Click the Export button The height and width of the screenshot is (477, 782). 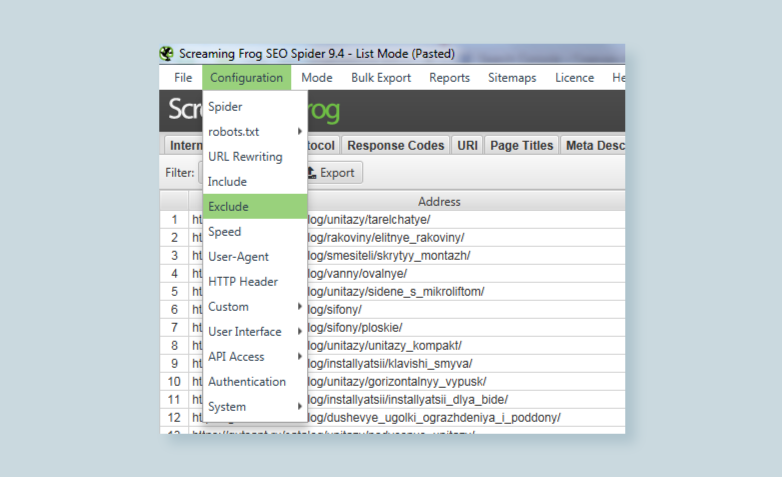[x=333, y=173]
